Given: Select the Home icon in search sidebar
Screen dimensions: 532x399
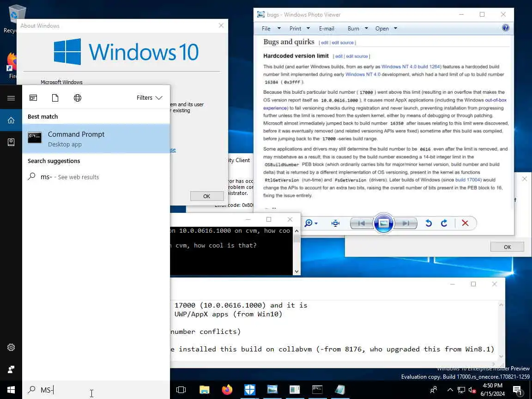Looking at the screenshot, I should pos(11,120).
